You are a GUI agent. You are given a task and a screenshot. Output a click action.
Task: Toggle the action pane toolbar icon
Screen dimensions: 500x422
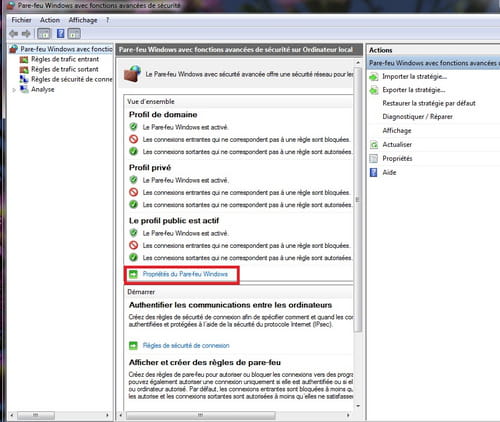coord(74,34)
